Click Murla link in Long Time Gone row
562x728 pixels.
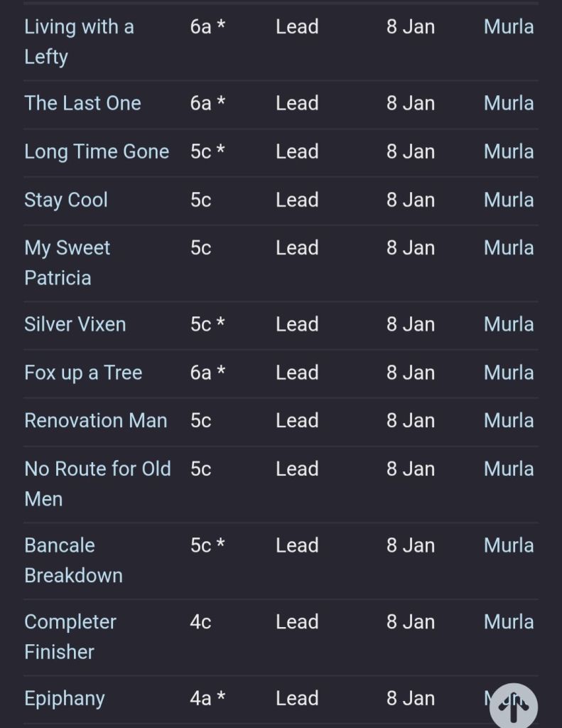tap(509, 151)
